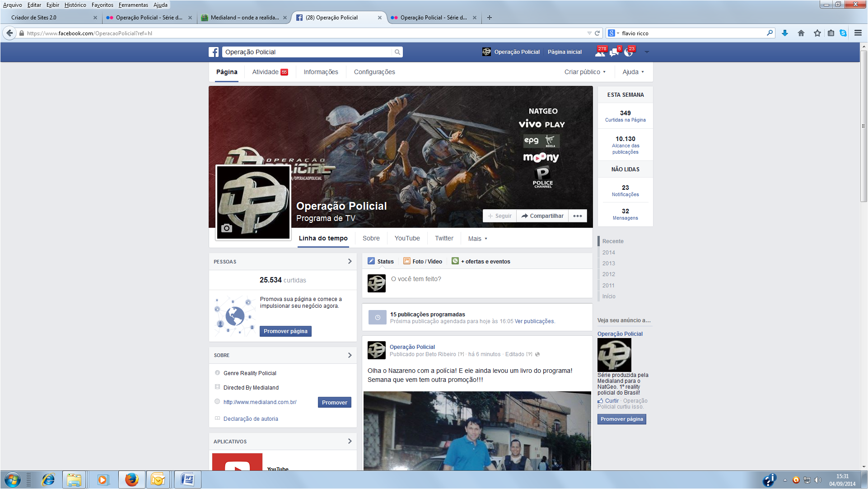
Task: Click the Firefox home icon
Action: coord(801,33)
